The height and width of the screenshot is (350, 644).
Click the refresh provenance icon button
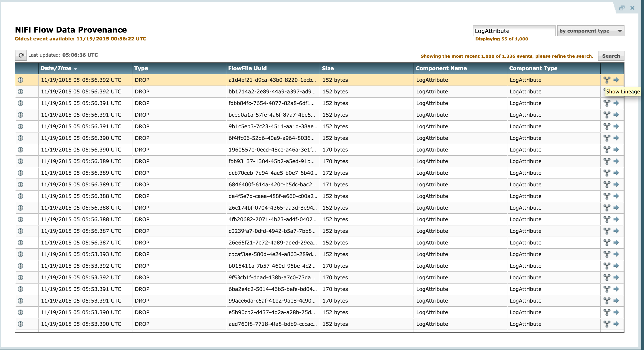(21, 55)
